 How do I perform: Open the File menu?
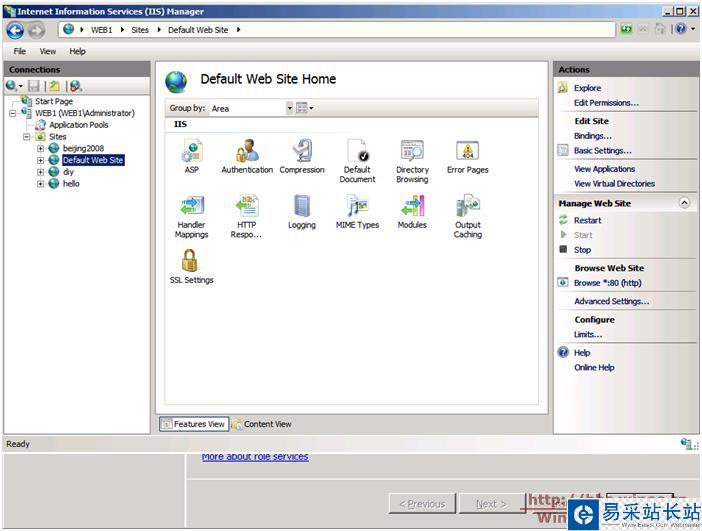[20, 51]
